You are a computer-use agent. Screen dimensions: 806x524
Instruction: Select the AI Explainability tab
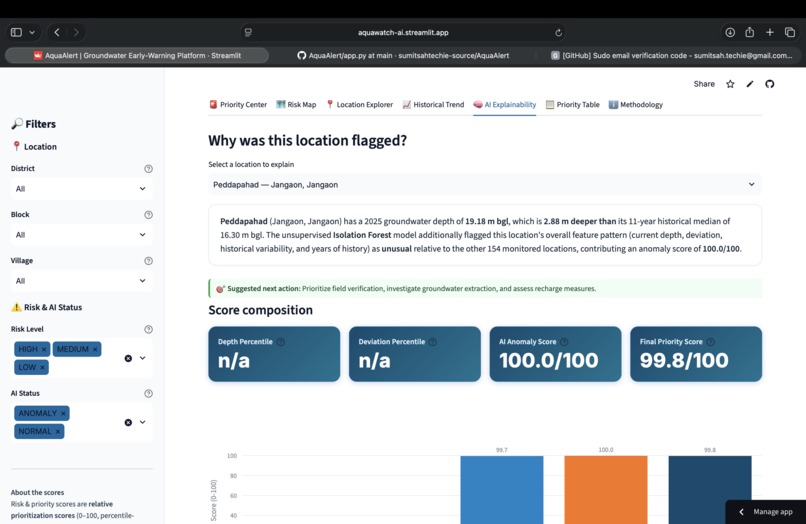tap(505, 104)
